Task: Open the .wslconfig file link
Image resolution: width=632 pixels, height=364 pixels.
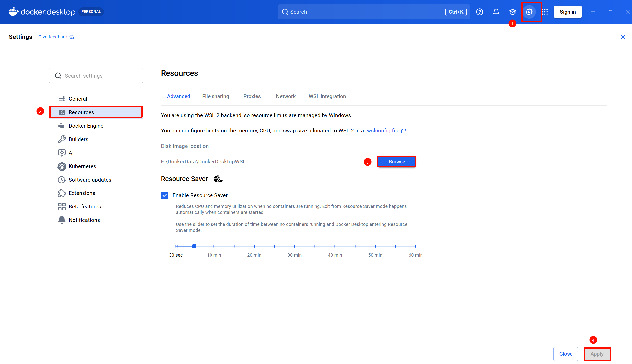Action: point(382,131)
